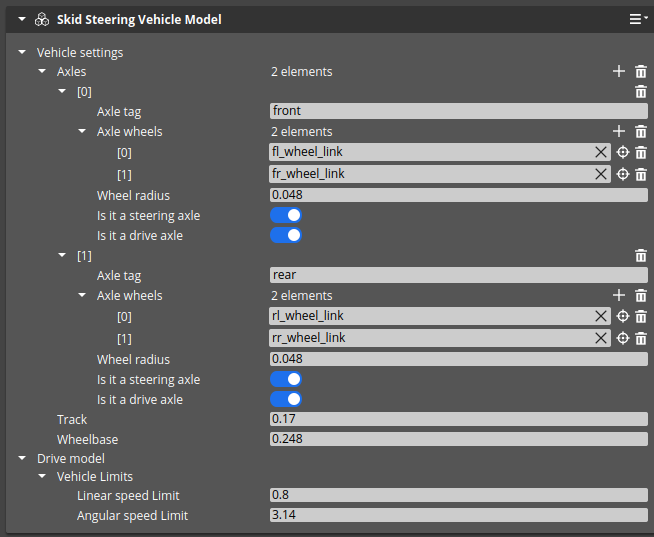
Task: Collapse the Vehicle settings section
Action: click(22, 52)
